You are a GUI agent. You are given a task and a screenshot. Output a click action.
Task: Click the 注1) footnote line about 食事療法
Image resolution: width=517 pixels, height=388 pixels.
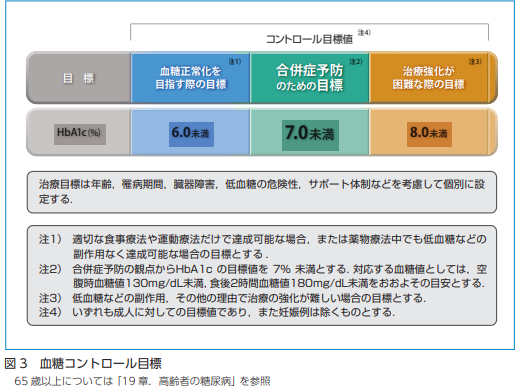coord(263,246)
